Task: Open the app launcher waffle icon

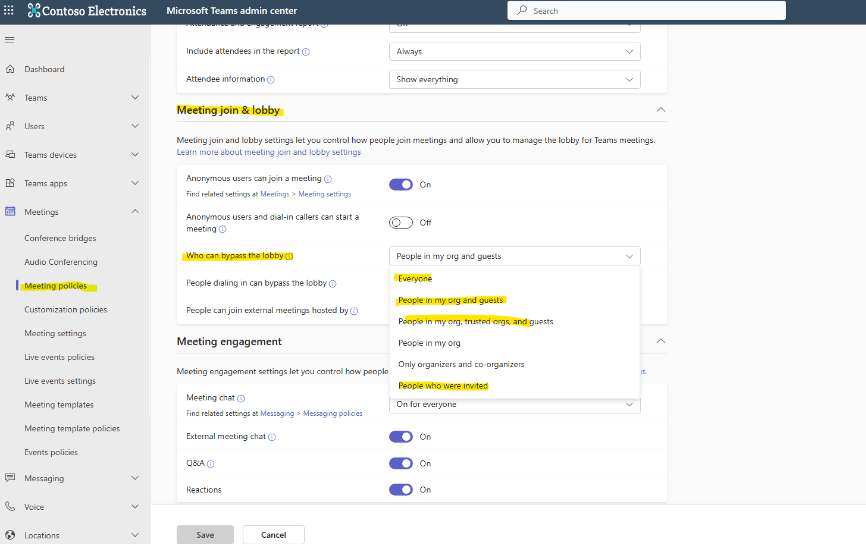Action: click(x=9, y=10)
